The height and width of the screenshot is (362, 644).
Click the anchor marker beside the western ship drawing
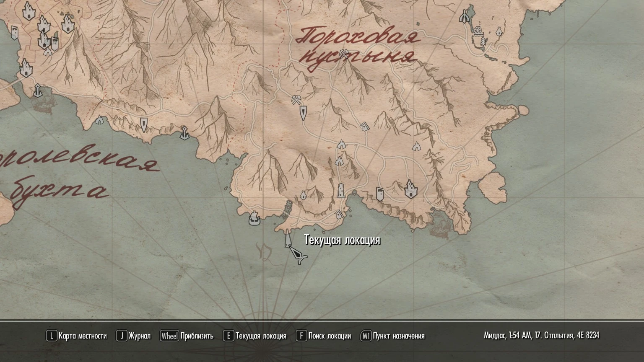[37, 90]
